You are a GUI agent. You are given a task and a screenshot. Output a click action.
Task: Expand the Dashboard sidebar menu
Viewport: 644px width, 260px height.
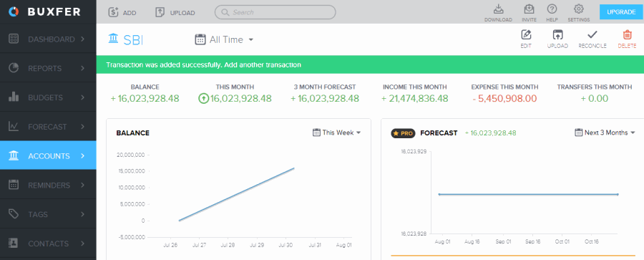(x=48, y=39)
